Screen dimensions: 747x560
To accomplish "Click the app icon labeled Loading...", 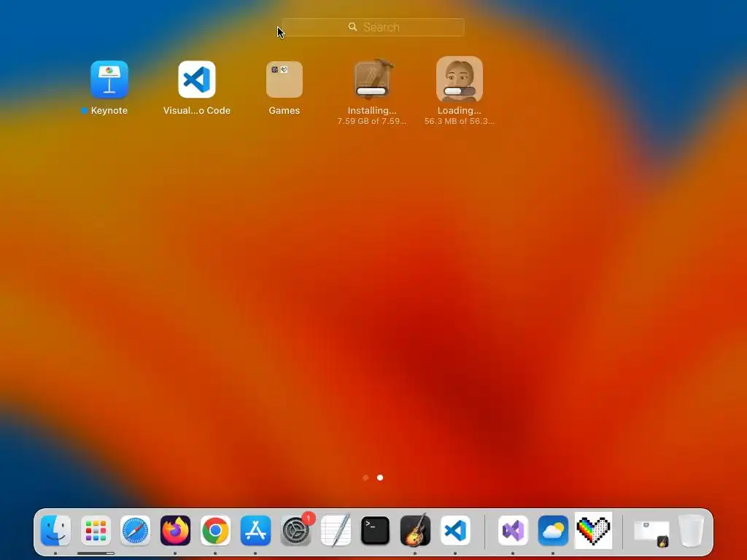I will (460, 79).
